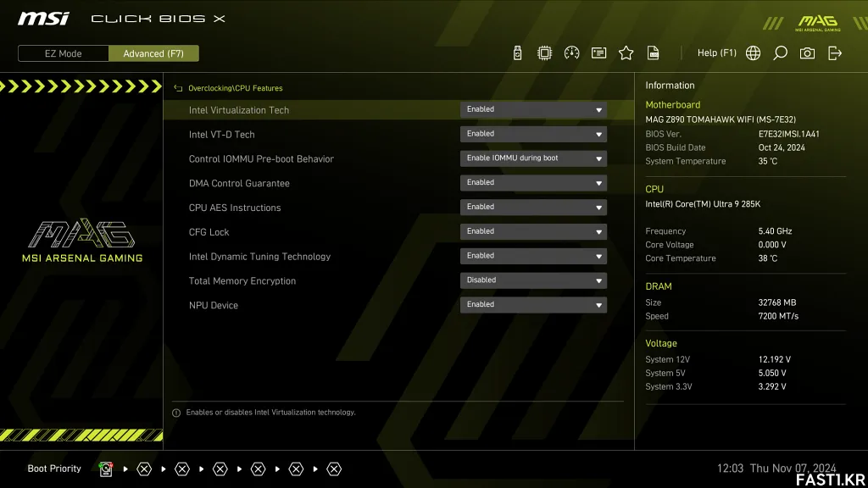Select the 'Total Memory Encryption' label
This screenshot has width=868, height=488.
pyautogui.click(x=242, y=280)
